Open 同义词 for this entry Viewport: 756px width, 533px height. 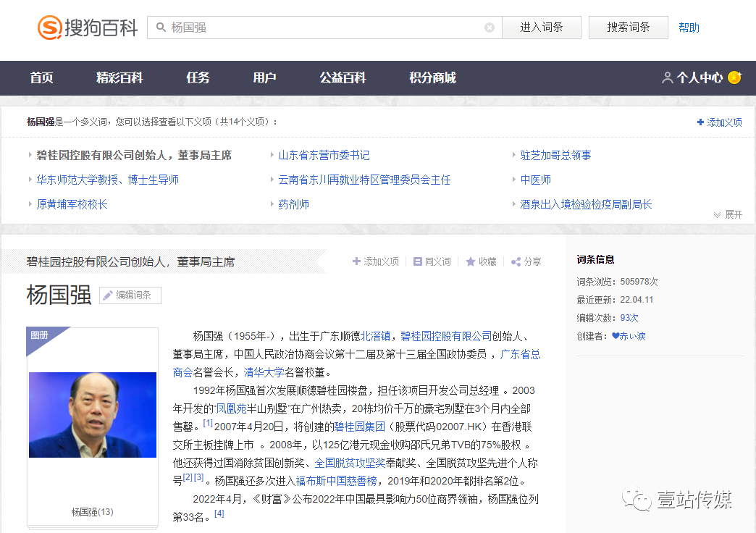coord(432,261)
